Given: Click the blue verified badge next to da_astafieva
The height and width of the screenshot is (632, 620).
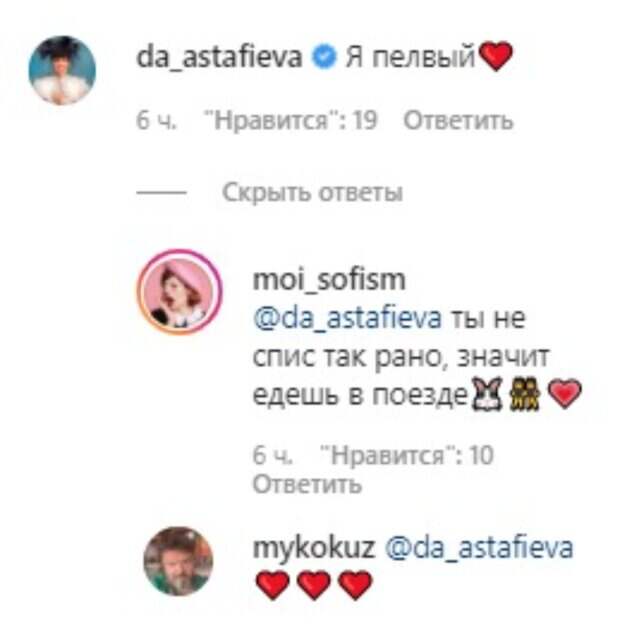Looking at the screenshot, I should coord(325,57).
